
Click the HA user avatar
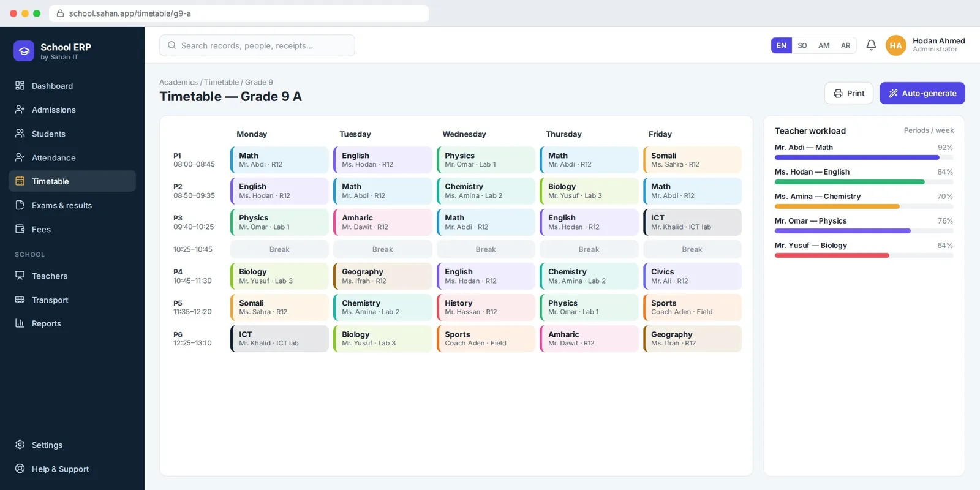[x=896, y=45]
